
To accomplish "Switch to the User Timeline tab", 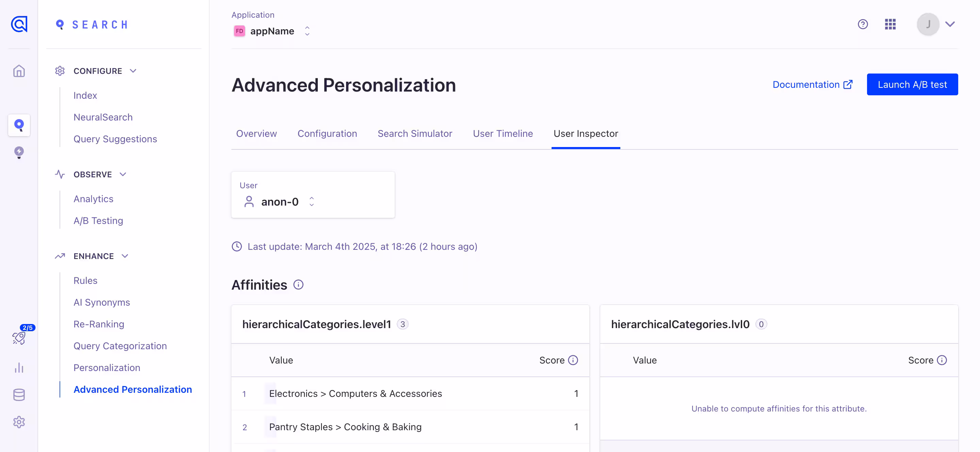I will pos(503,133).
